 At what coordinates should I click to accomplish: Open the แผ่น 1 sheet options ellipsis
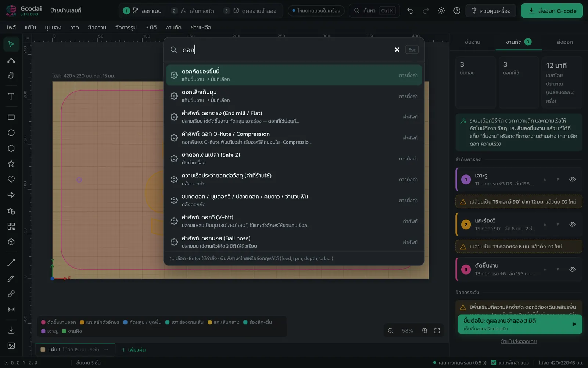(106, 350)
